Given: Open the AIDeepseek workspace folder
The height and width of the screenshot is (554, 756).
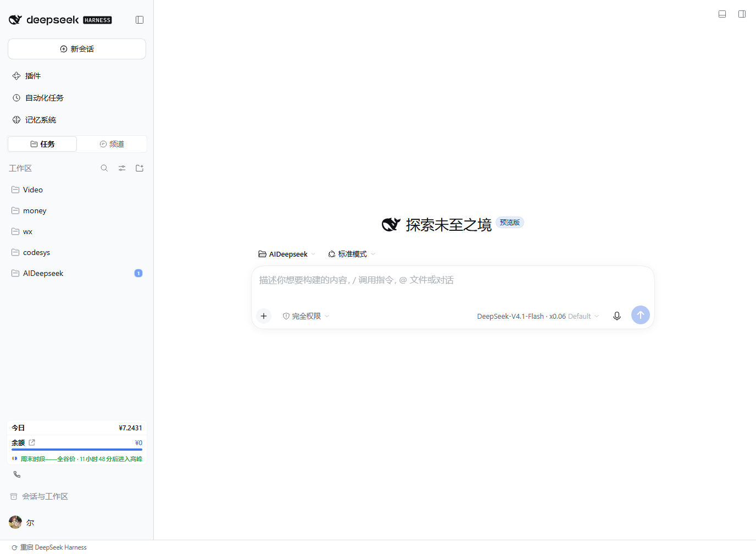Looking at the screenshot, I should [x=77, y=273].
